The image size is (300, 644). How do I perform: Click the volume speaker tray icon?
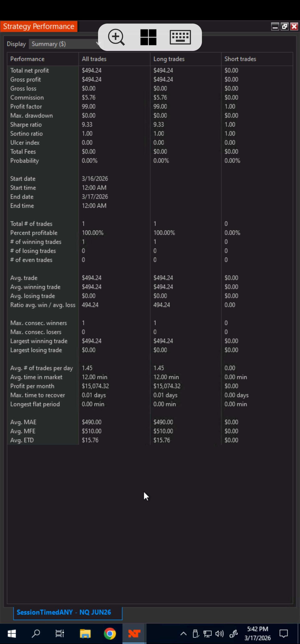(x=219, y=634)
